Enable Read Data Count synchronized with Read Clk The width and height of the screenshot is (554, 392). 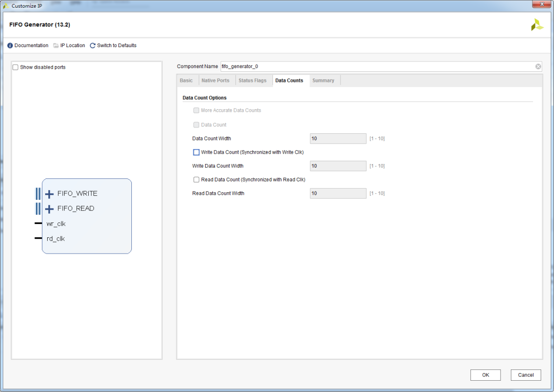pos(196,179)
